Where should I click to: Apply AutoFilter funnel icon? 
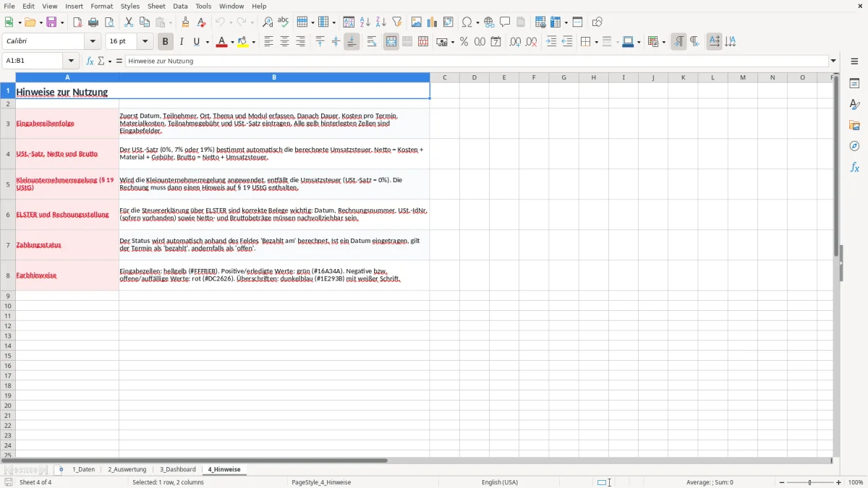point(396,22)
